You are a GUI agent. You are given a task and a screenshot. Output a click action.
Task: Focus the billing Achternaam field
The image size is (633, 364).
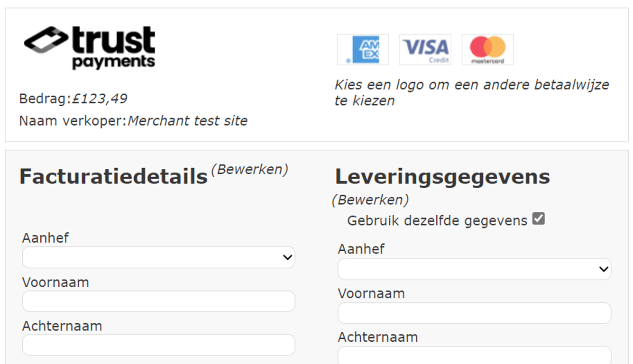point(158,345)
